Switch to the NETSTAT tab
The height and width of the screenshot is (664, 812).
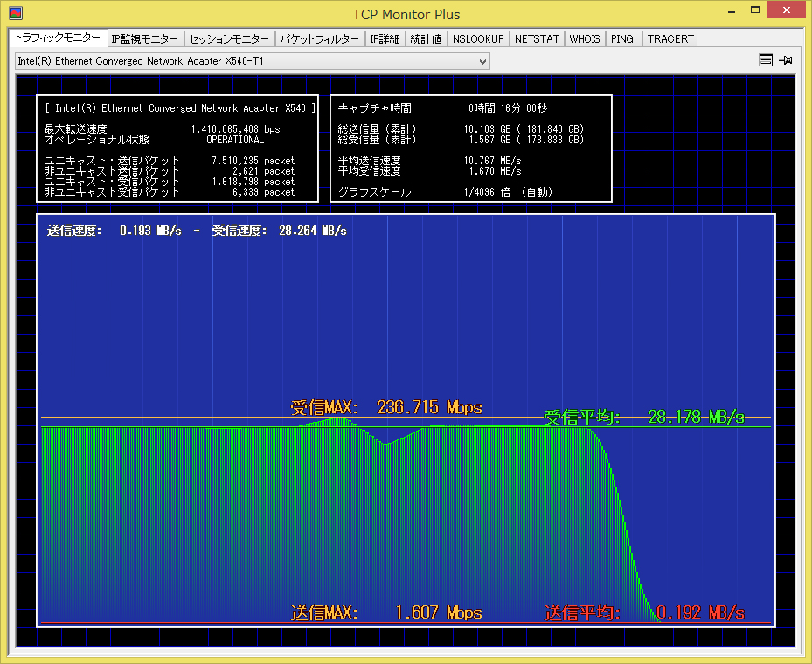tap(535, 39)
